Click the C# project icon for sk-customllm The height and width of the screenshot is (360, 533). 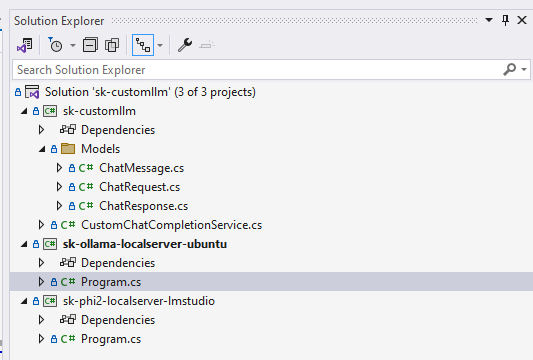click(x=50, y=111)
